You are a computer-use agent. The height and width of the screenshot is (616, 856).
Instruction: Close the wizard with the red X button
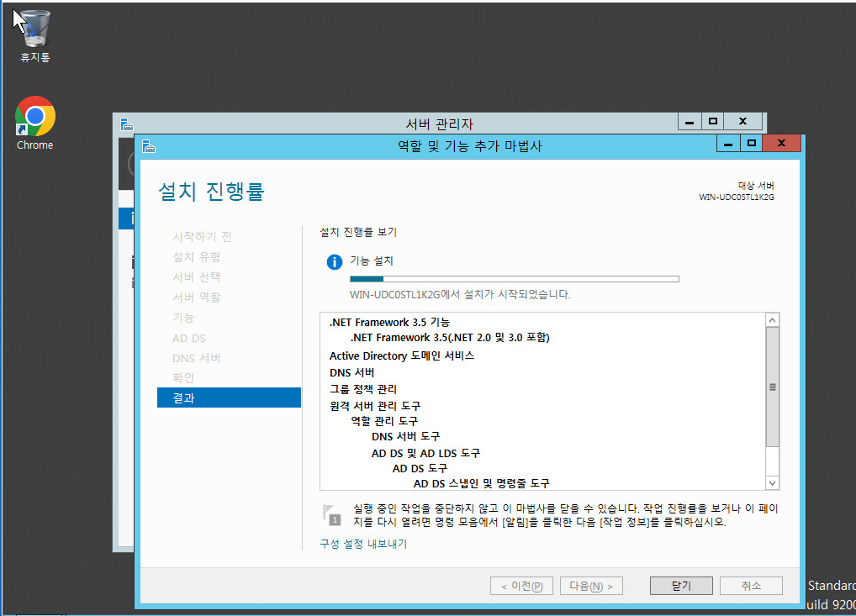click(782, 144)
